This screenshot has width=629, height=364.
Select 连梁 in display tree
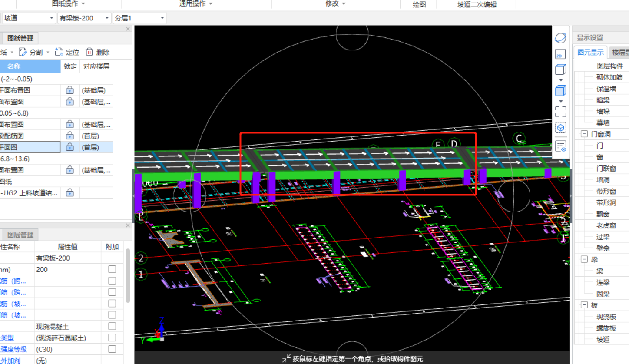pos(603,282)
